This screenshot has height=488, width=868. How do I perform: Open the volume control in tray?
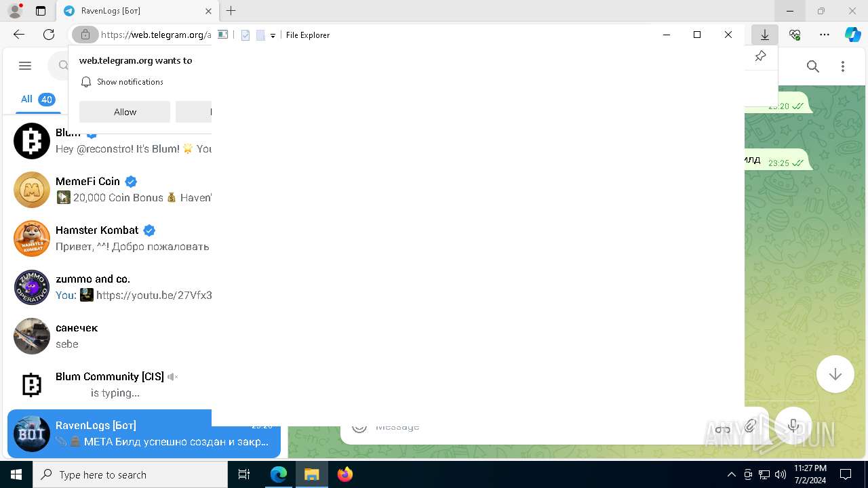coord(781,474)
